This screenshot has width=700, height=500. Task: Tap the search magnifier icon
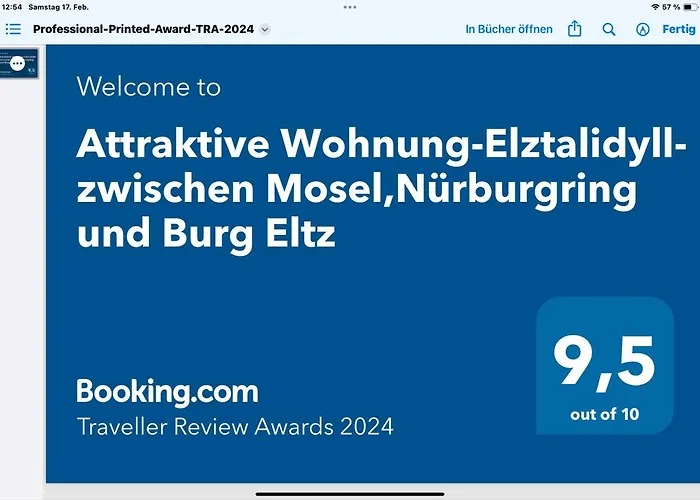pyautogui.click(x=609, y=29)
